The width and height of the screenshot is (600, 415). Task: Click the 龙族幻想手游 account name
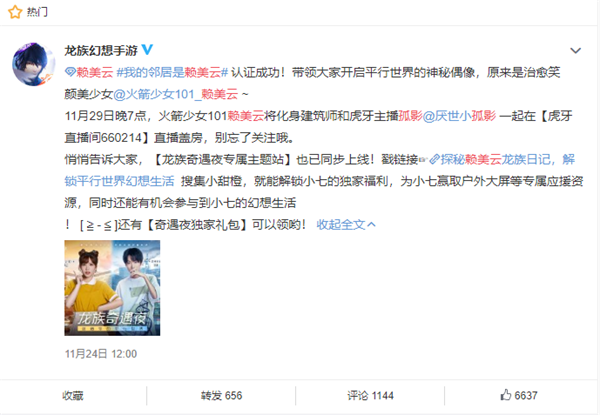point(101,50)
